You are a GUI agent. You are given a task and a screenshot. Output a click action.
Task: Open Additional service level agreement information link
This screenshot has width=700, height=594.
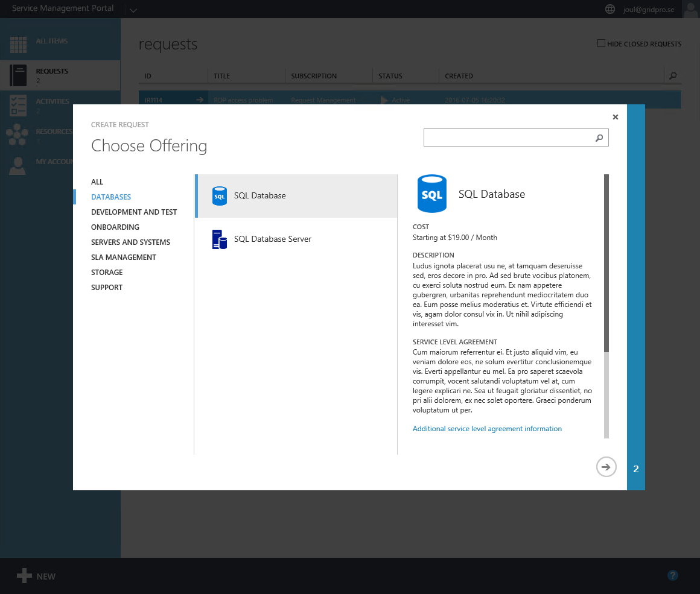(487, 429)
